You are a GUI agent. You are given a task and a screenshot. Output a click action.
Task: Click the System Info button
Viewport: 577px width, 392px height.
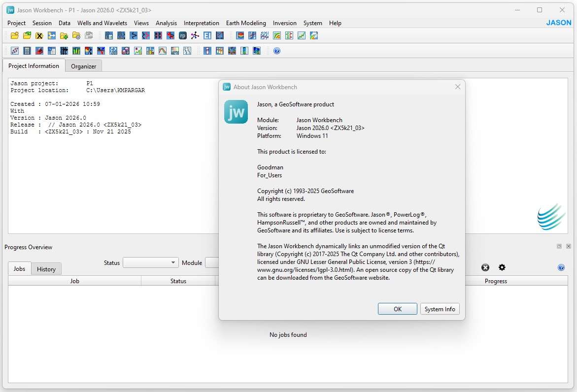pos(440,309)
